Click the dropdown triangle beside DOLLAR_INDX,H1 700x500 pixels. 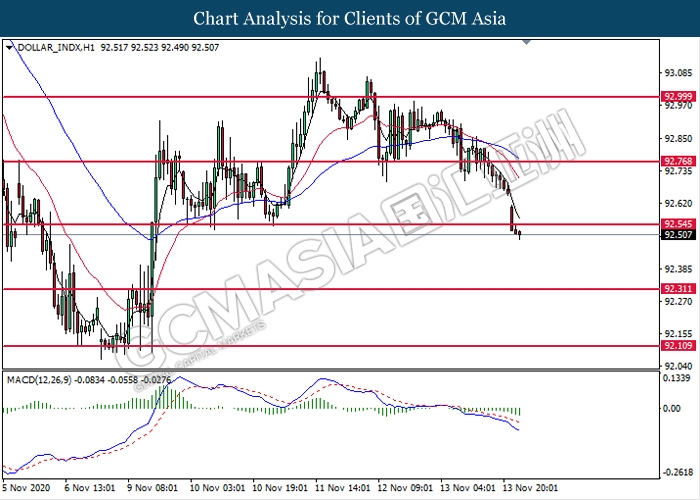(x=9, y=47)
